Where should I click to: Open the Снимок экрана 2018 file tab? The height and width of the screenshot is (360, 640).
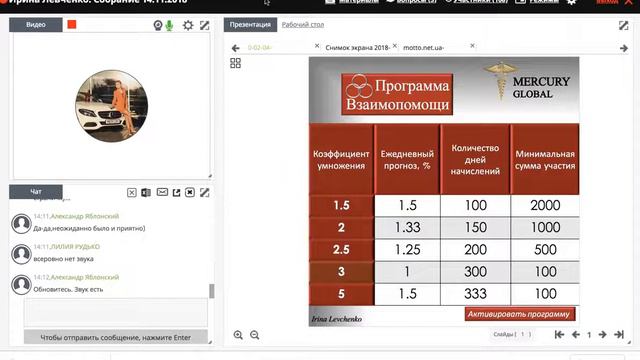(x=358, y=48)
